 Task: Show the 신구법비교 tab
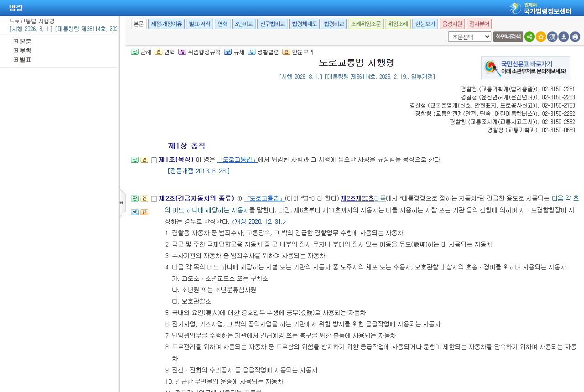tap(272, 24)
